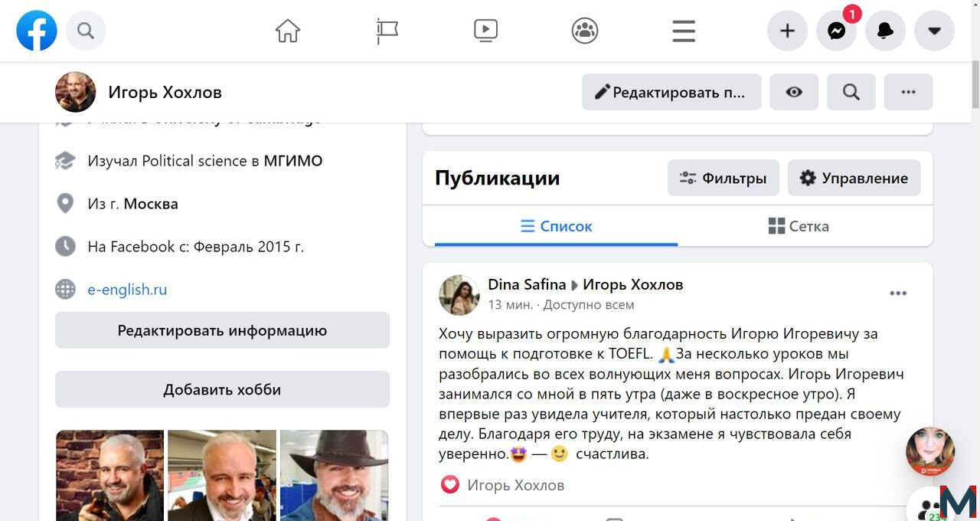The width and height of the screenshot is (980, 521).
Task: Open the notifications bell
Action: click(885, 31)
